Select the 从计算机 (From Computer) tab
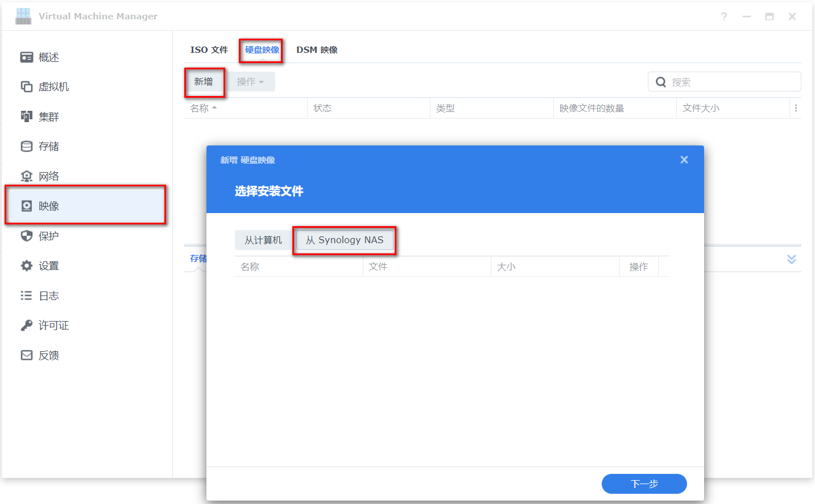The image size is (815, 504). tap(263, 240)
